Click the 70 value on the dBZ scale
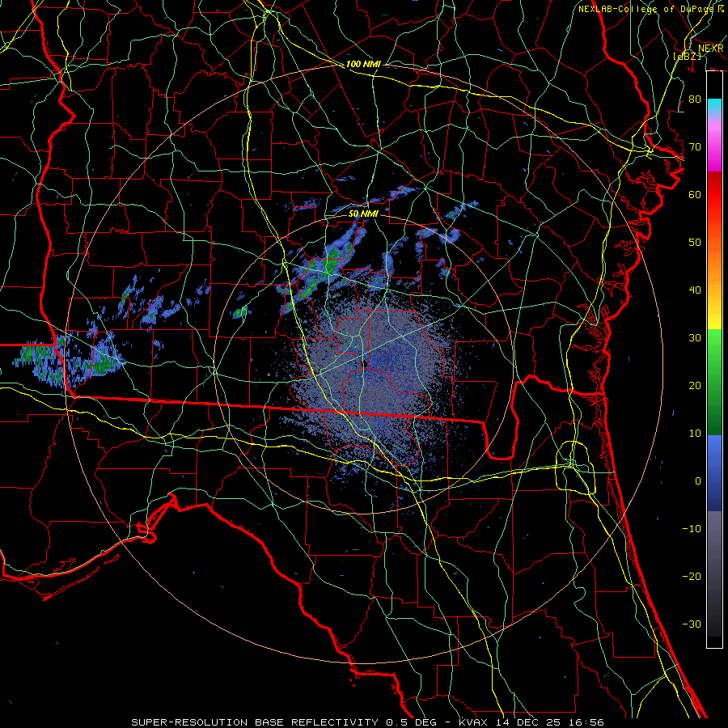The image size is (728, 728). point(695,146)
